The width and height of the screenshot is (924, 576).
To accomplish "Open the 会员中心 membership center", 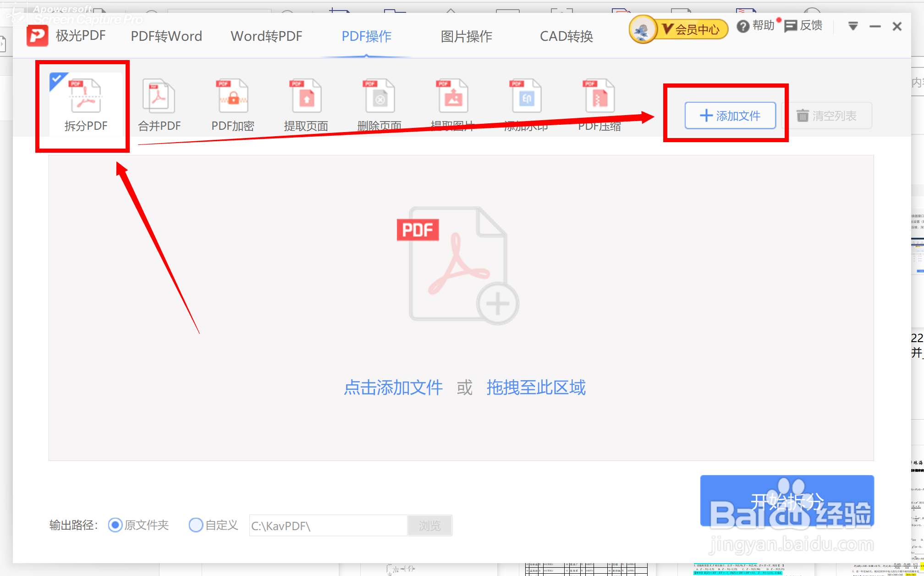I will (x=692, y=29).
